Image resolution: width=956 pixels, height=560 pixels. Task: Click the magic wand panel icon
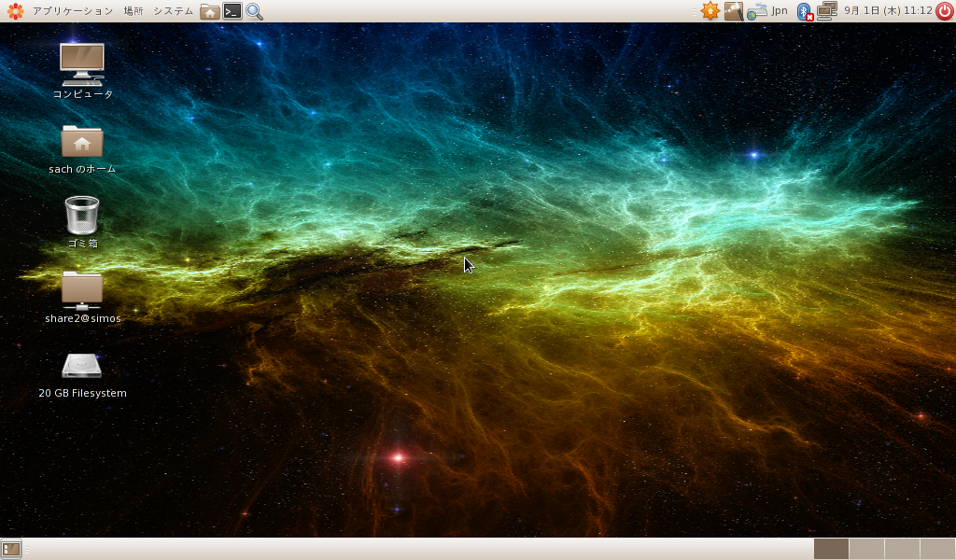tap(734, 11)
